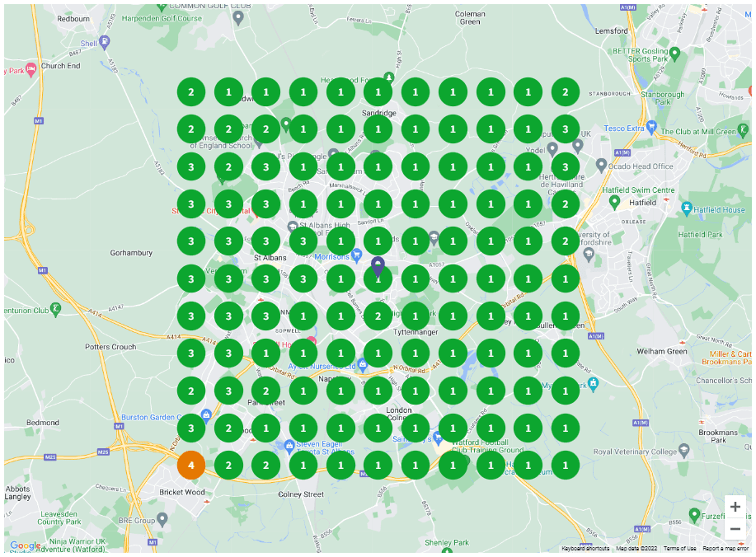
Task: Select the BETTER Gosling Sports Park pin
Action: pyautogui.click(x=675, y=54)
